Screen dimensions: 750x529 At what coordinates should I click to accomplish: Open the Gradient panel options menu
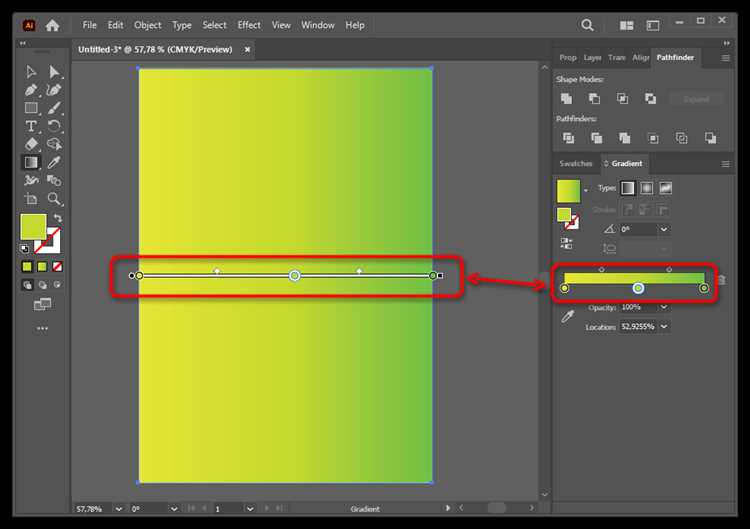(726, 164)
